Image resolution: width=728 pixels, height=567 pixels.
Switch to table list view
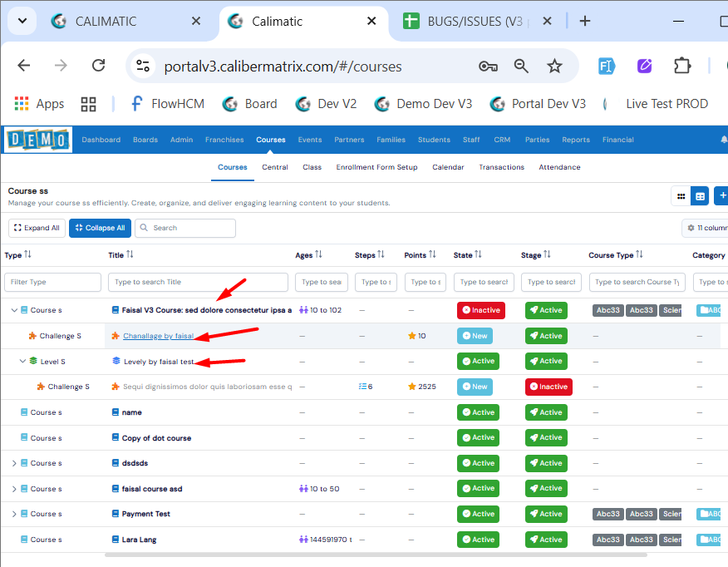(x=700, y=196)
